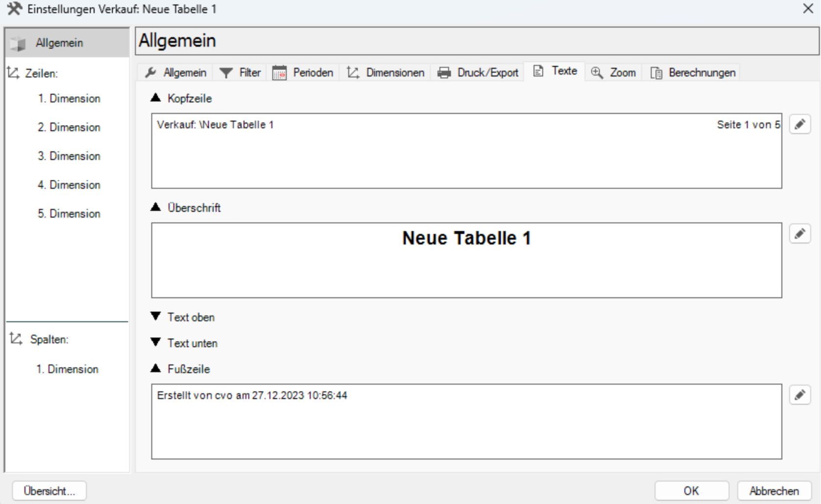
Task: Click into the Kopfzeile text box
Action: pos(467,151)
